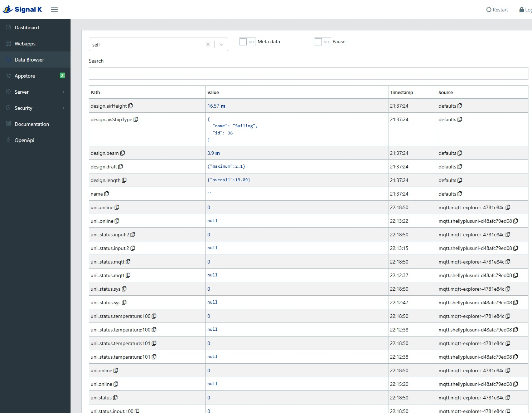532x413 pixels.
Task: Turn on the Pause switch
Action: tap(323, 42)
